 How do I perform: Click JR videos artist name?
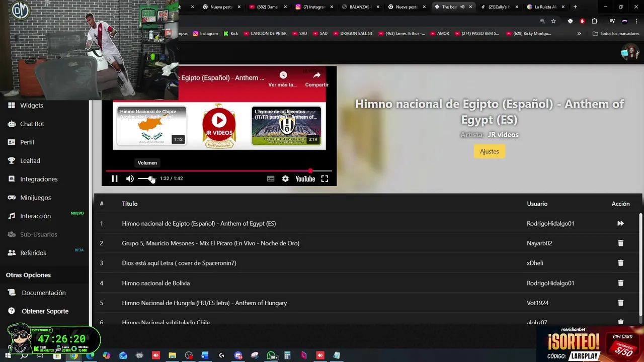coord(503,135)
